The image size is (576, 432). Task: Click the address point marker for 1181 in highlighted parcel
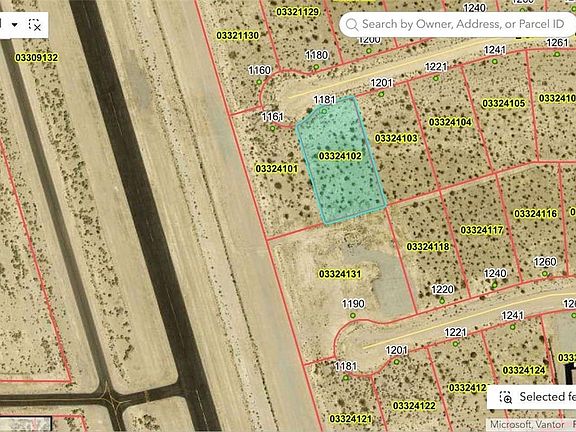324,111
